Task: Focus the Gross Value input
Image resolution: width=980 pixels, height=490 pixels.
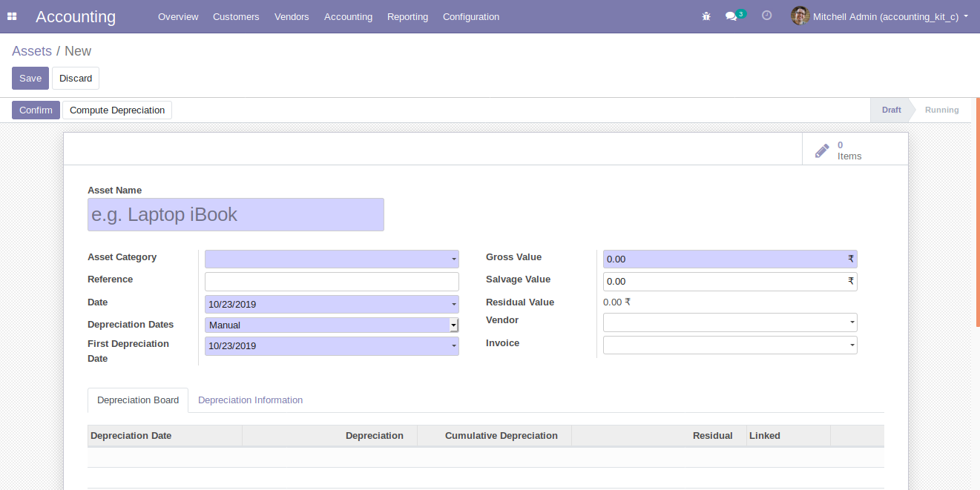Action: 725,259
